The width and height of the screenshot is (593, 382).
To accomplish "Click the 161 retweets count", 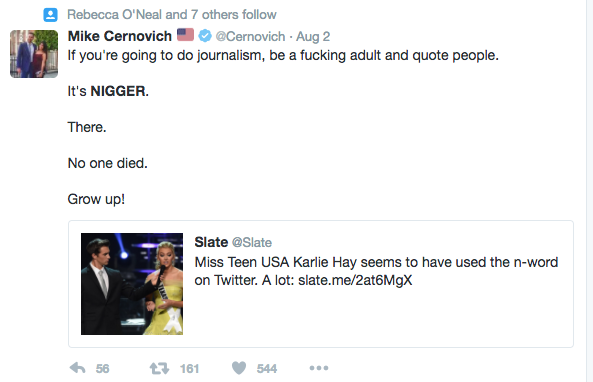I will point(189,368).
